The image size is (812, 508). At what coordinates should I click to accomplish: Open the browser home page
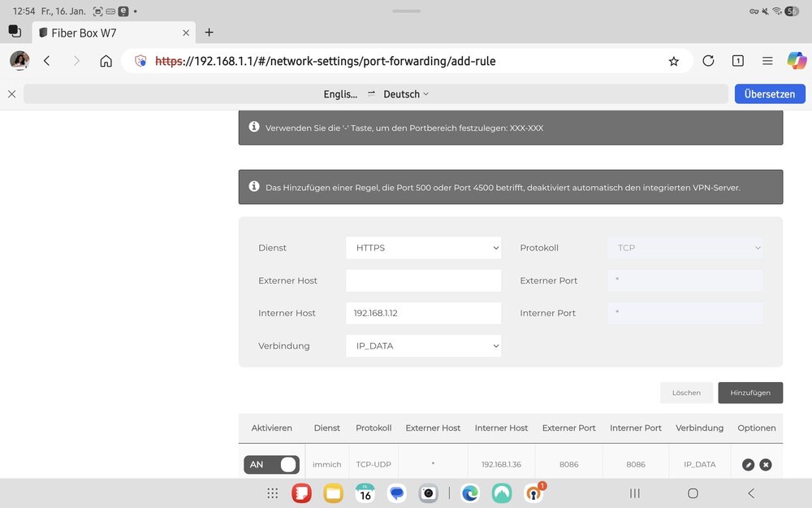106,61
